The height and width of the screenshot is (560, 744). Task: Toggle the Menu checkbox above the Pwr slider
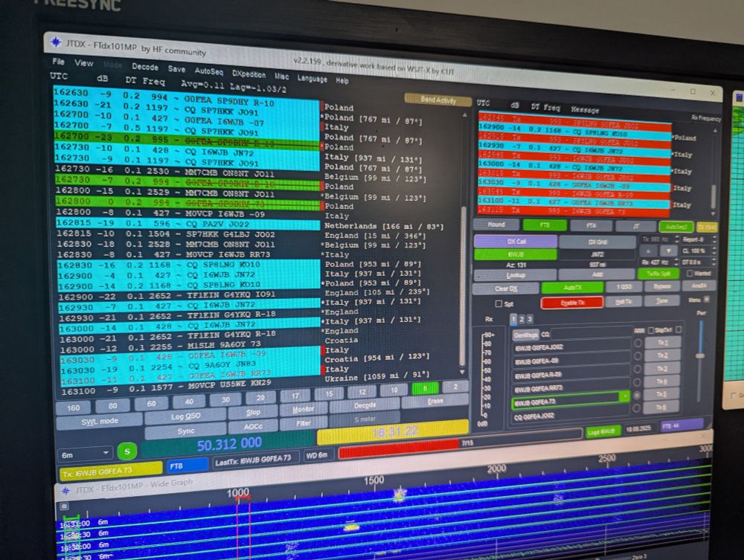pyautogui.click(x=707, y=299)
